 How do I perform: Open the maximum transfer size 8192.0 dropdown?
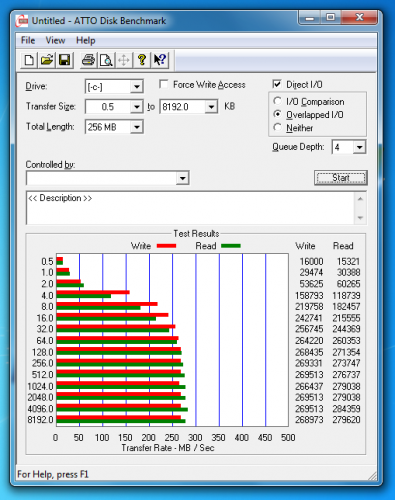click(x=211, y=107)
